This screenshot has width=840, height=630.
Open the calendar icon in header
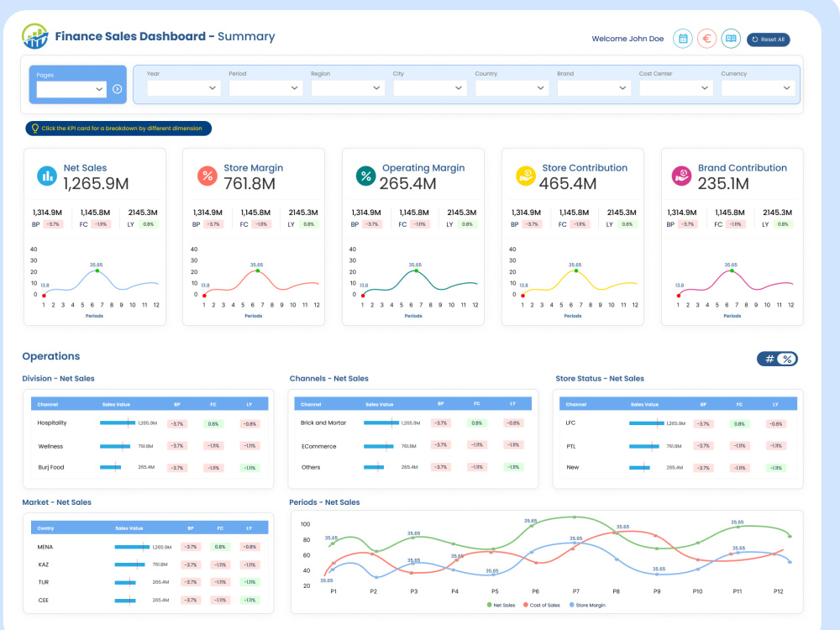tap(682, 39)
